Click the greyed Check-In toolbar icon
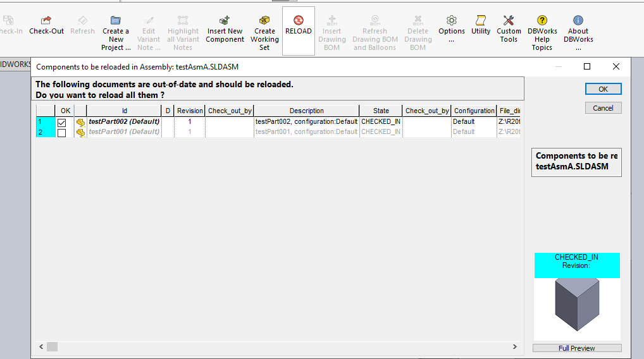This screenshot has height=359, width=644. (x=8, y=20)
